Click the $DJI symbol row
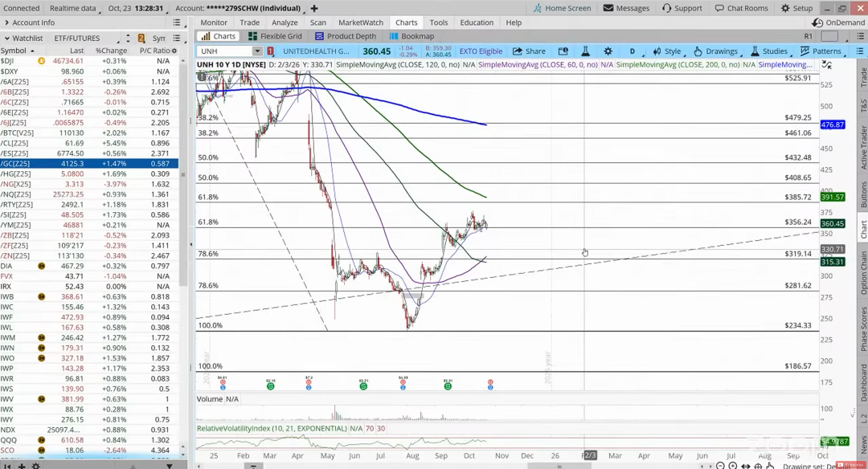868x469 pixels. [x=8, y=61]
